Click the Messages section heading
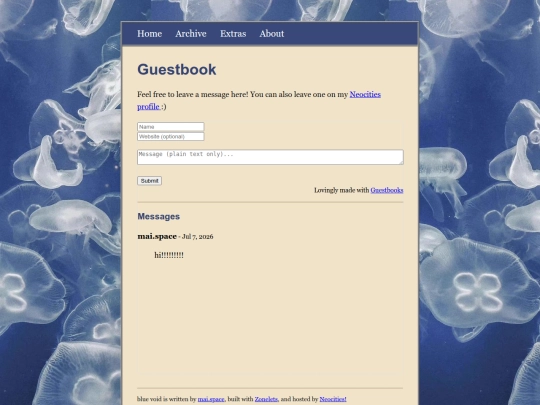540x405 pixels. 159,216
